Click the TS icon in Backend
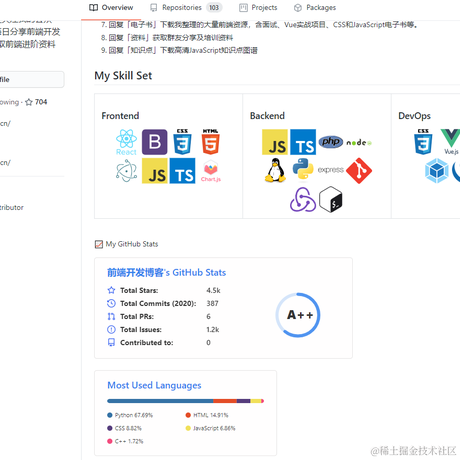This screenshot has width=460, height=460. coord(303,142)
